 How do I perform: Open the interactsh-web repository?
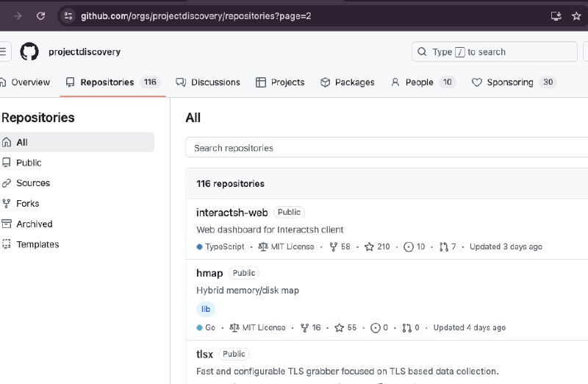[x=232, y=213]
